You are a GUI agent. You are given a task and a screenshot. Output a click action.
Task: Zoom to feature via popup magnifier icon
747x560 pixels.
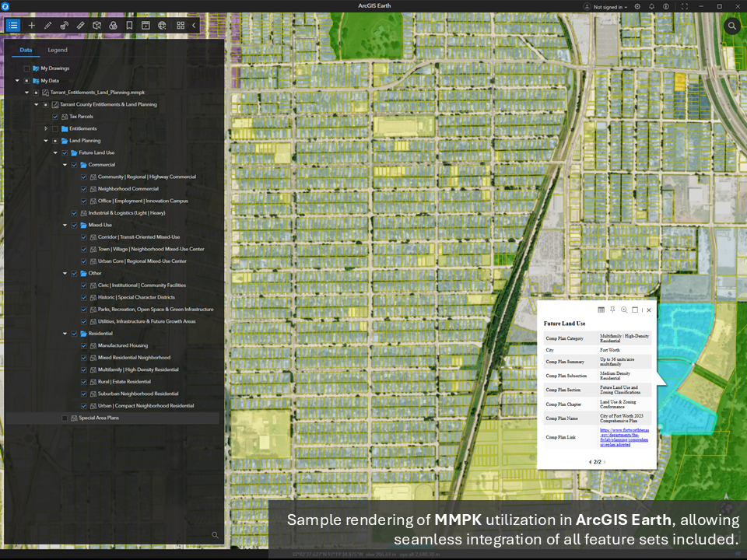point(624,310)
